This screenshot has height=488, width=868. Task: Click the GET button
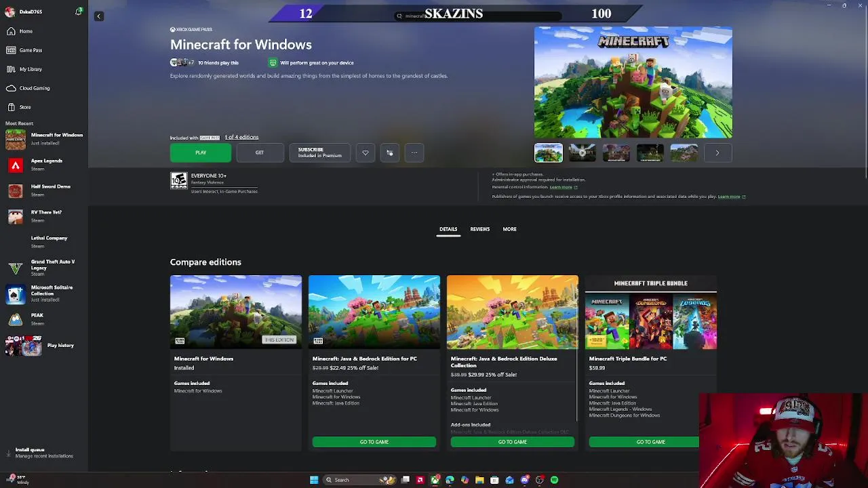tap(260, 153)
